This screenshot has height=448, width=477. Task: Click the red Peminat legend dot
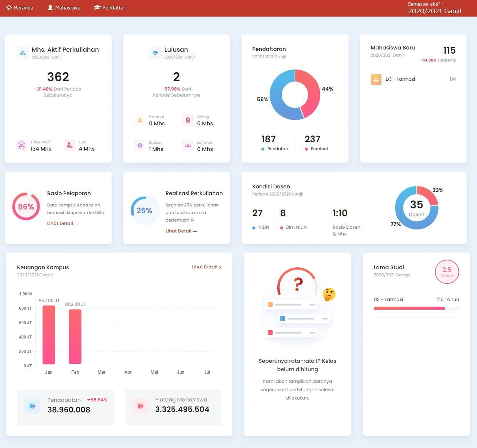point(306,149)
